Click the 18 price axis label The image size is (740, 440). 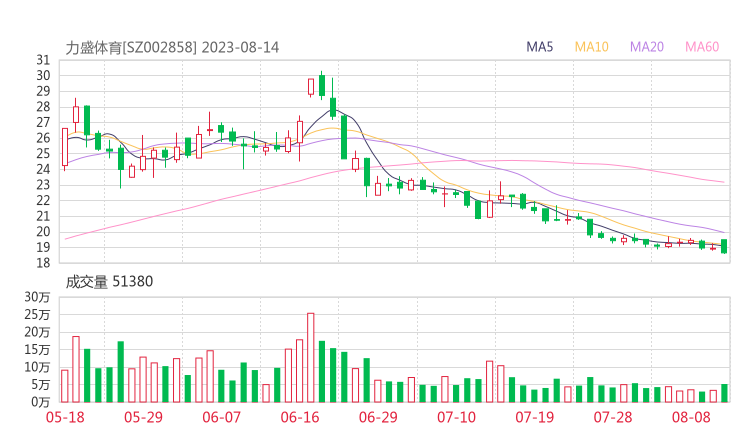click(x=43, y=263)
